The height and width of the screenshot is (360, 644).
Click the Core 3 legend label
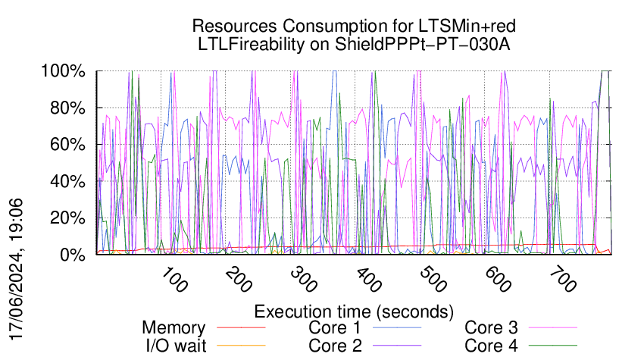point(491,327)
